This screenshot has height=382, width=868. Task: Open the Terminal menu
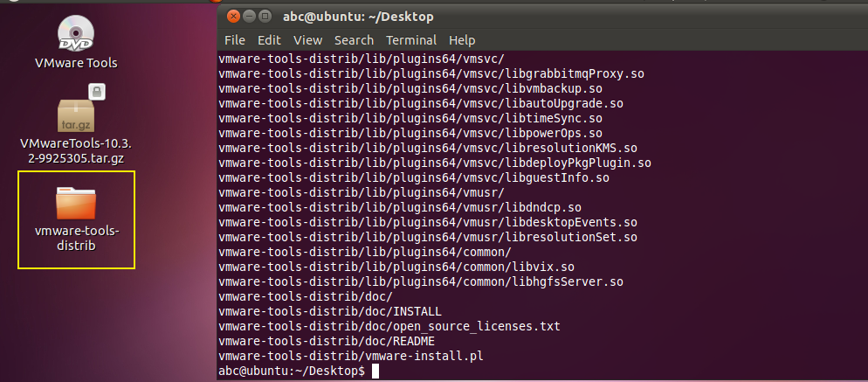click(x=411, y=40)
